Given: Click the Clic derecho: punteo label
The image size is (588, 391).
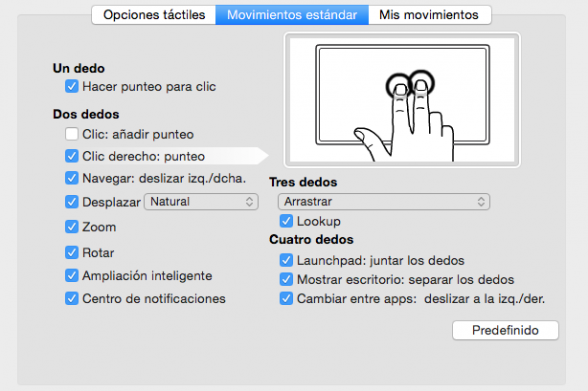Looking at the screenshot, I should pyautogui.click(x=144, y=156).
